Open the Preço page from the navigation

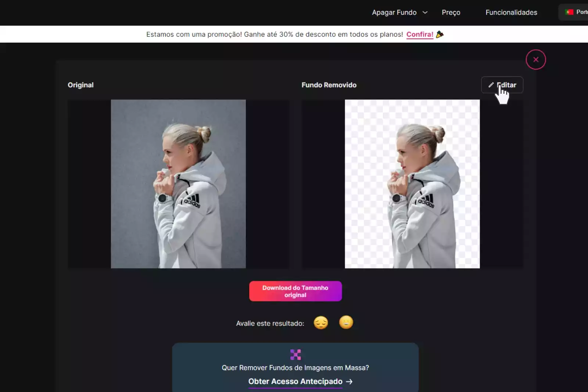point(451,12)
